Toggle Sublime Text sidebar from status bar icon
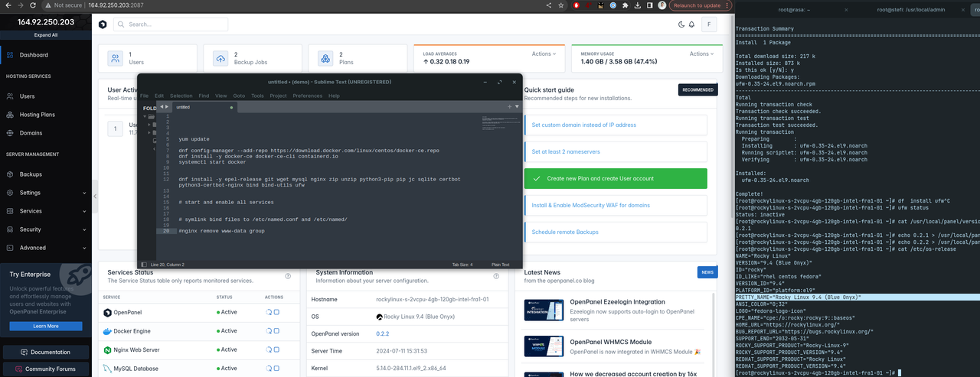This screenshot has width=980, height=377. coord(144,265)
